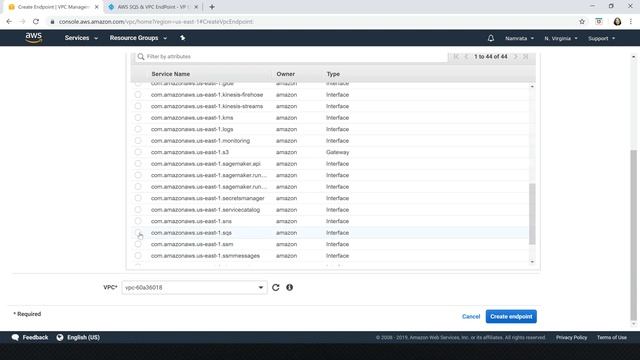The image size is (640, 360).
Task: Select the monitoring service radio button
Action: [138, 140]
